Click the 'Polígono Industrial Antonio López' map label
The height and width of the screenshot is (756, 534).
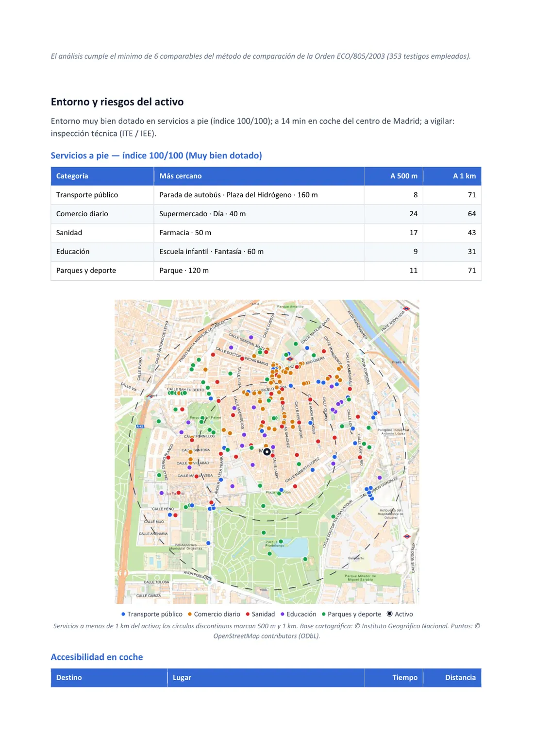[x=393, y=431]
